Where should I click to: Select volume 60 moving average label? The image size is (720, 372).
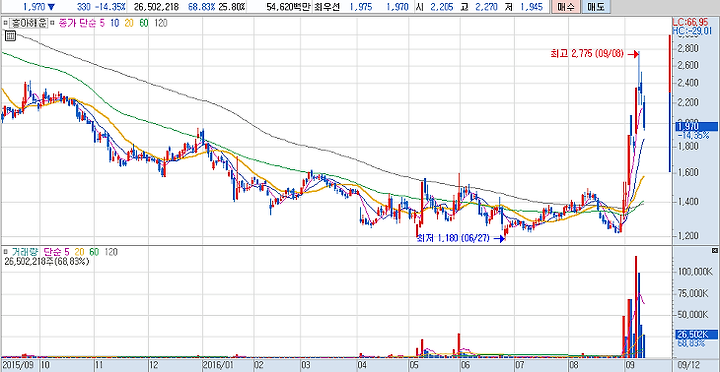(x=94, y=252)
